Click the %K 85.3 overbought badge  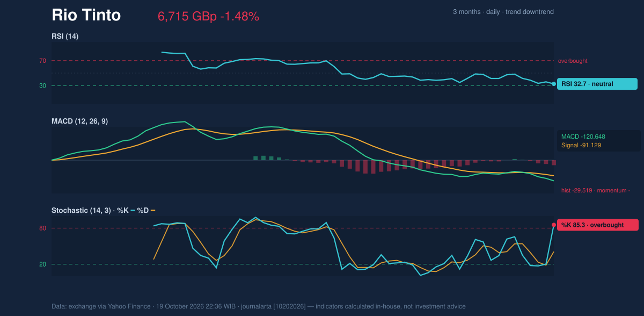coord(597,225)
